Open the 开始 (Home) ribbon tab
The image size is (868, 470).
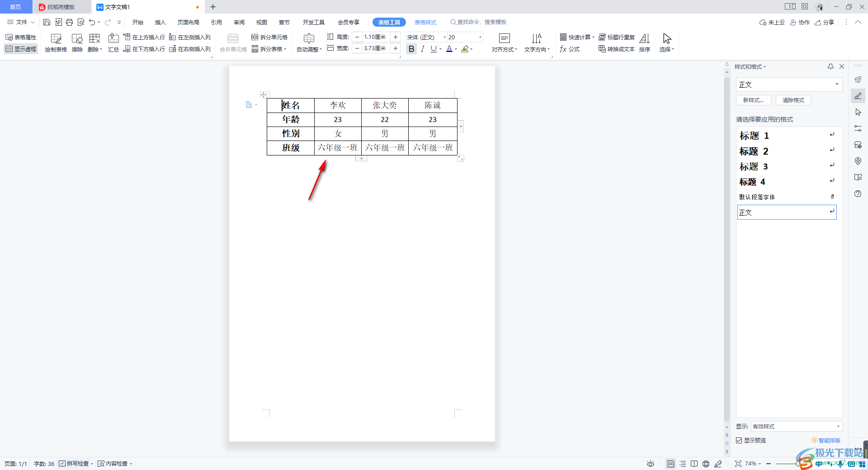[x=138, y=22]
